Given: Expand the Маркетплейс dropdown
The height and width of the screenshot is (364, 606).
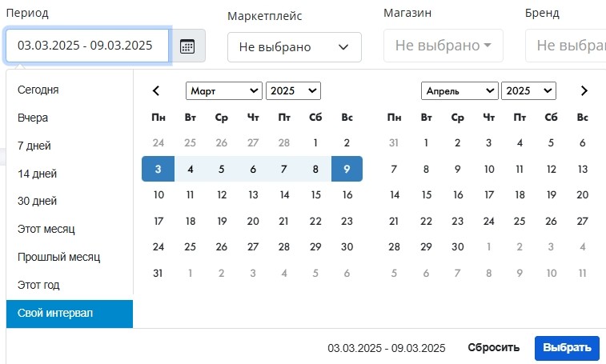Looking at the screenshot, I should [x=294, y=47].
